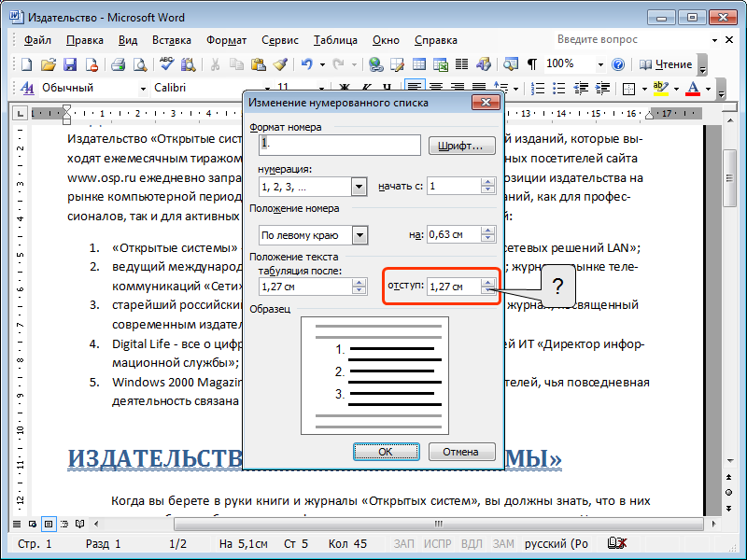Switch to Outline view button
The image size is (747, 560).
click(x=64, y=524)
